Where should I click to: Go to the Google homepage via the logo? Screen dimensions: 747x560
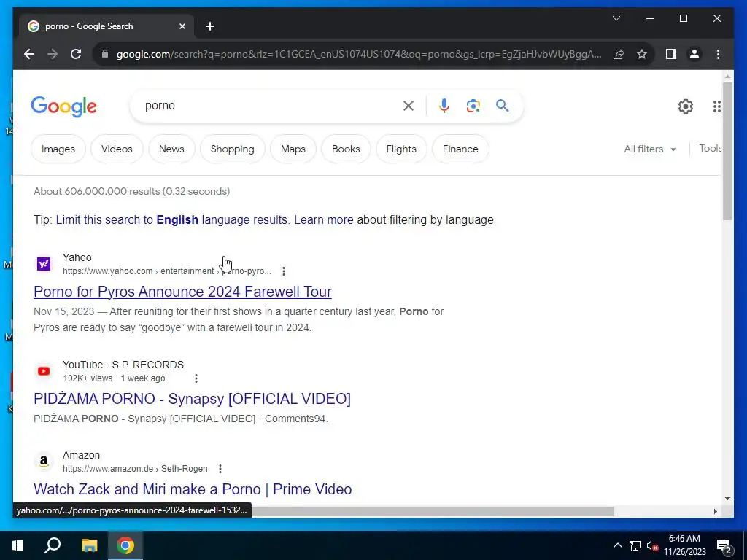(x=64, y=106)
